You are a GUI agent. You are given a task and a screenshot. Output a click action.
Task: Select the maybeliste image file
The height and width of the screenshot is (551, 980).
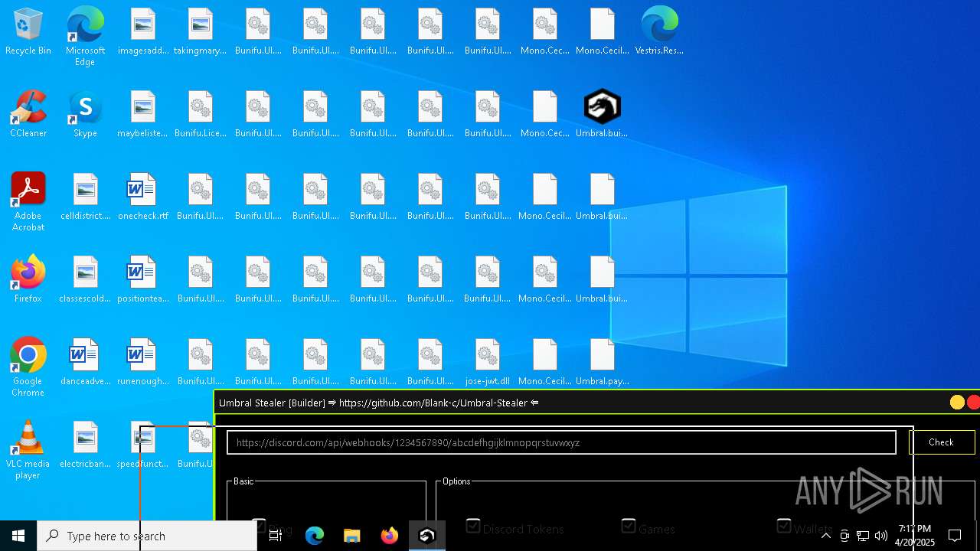pos(143,115)
